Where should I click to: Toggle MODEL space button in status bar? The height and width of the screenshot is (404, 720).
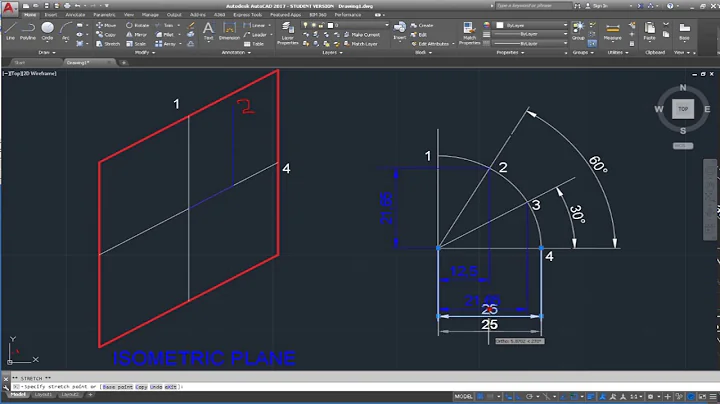[463, 397]
